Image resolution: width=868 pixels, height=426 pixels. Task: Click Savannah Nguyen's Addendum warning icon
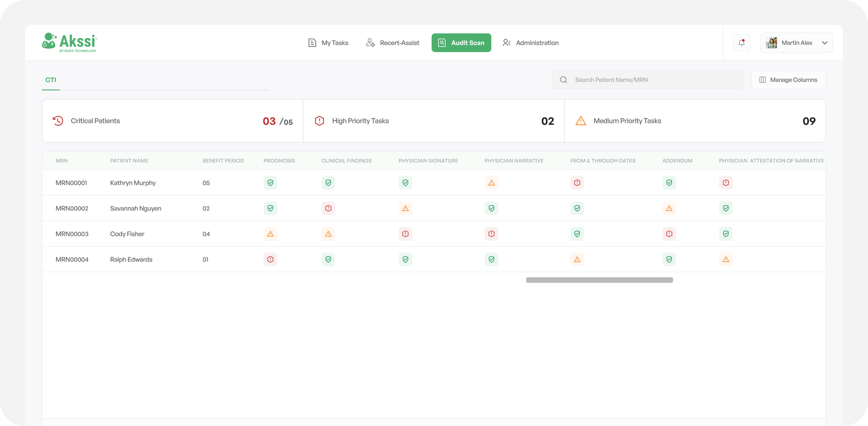[x=669, y=209]
